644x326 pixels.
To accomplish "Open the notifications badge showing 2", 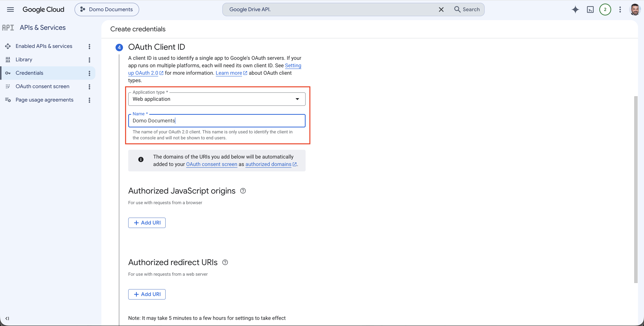I will 605,10.
